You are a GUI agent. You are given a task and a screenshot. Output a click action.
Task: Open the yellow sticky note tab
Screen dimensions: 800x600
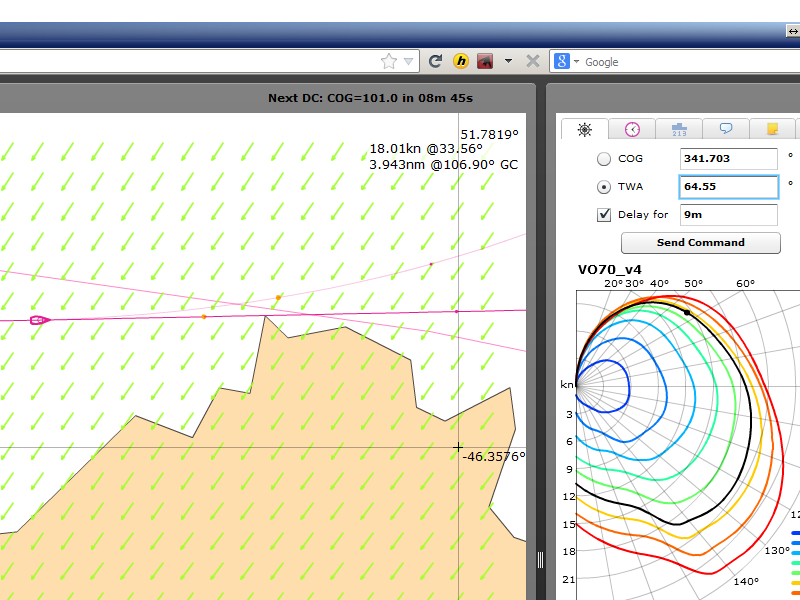tap(772, 129)
